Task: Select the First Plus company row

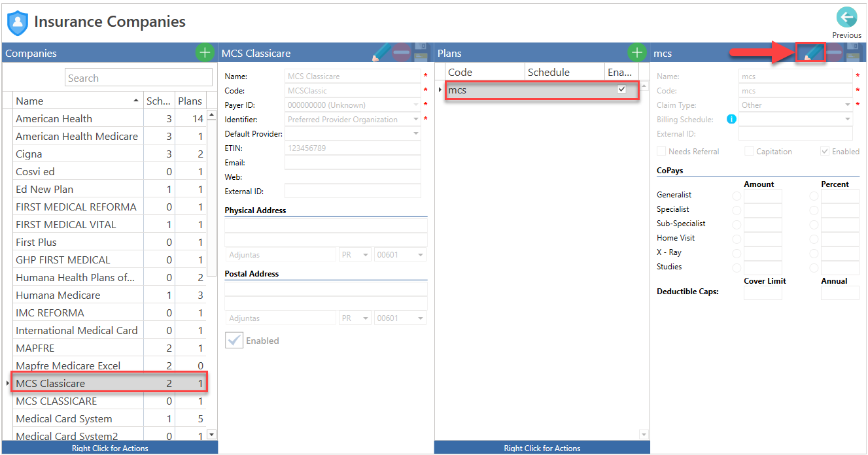Action: 109,242
